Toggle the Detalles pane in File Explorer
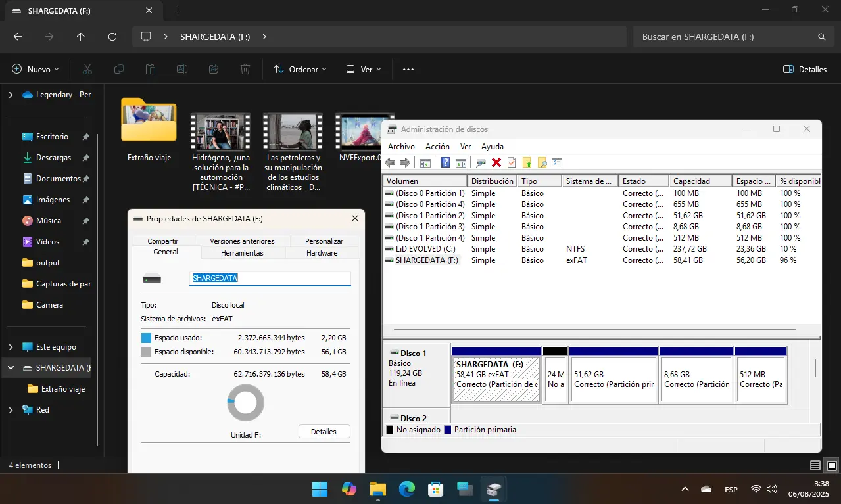Screen dimensions: 841x504 805,69
